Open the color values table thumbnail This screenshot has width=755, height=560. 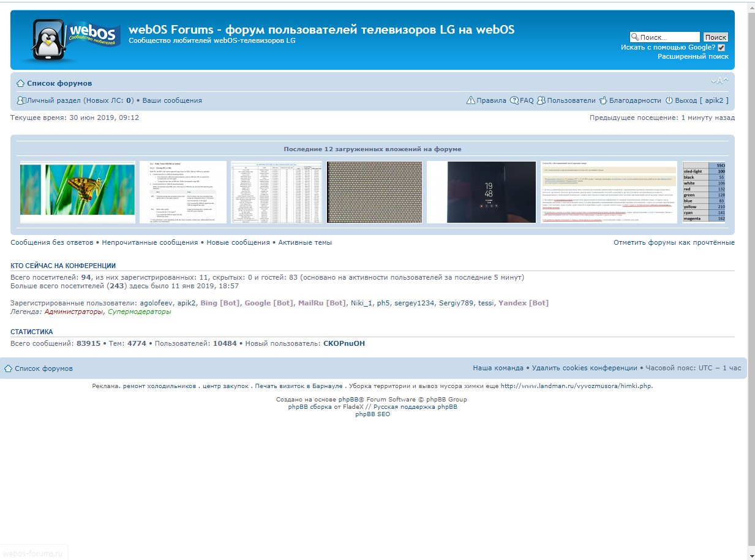coord(704,192)
